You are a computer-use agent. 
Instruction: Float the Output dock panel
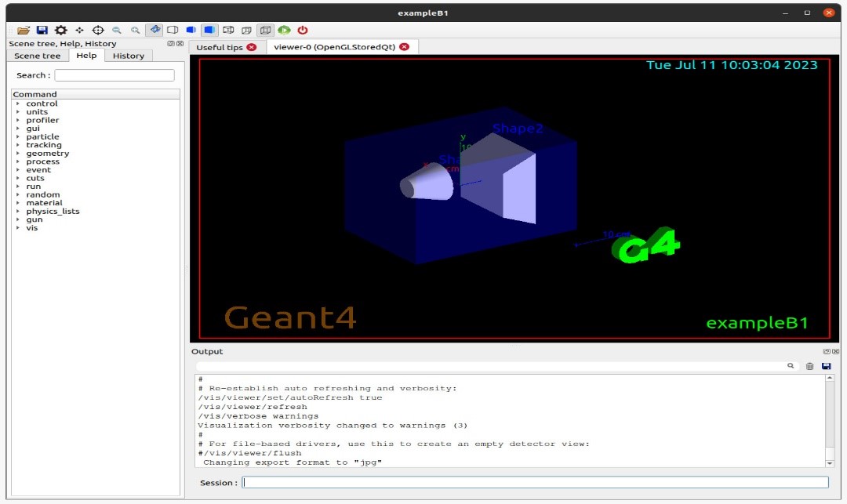[x=827, y=351]
